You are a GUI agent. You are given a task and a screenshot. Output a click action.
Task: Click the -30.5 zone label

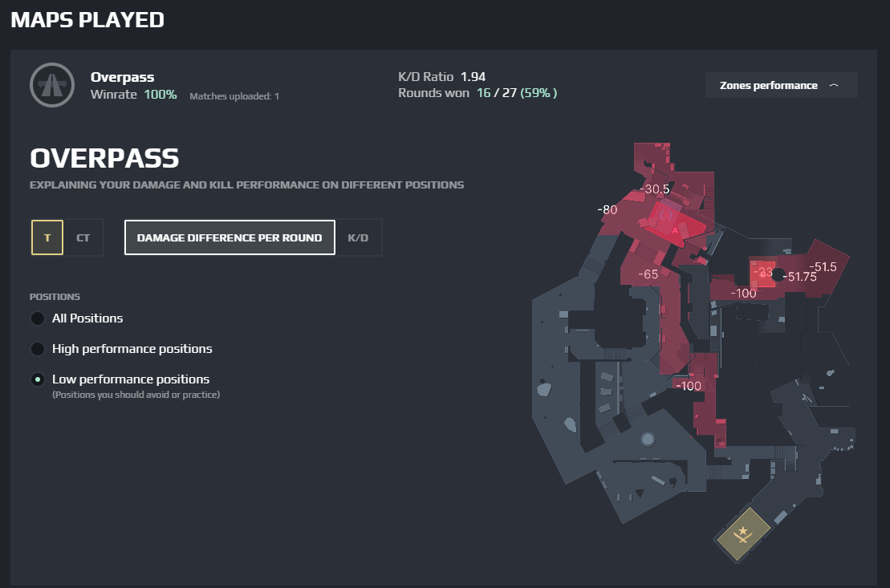654,189
